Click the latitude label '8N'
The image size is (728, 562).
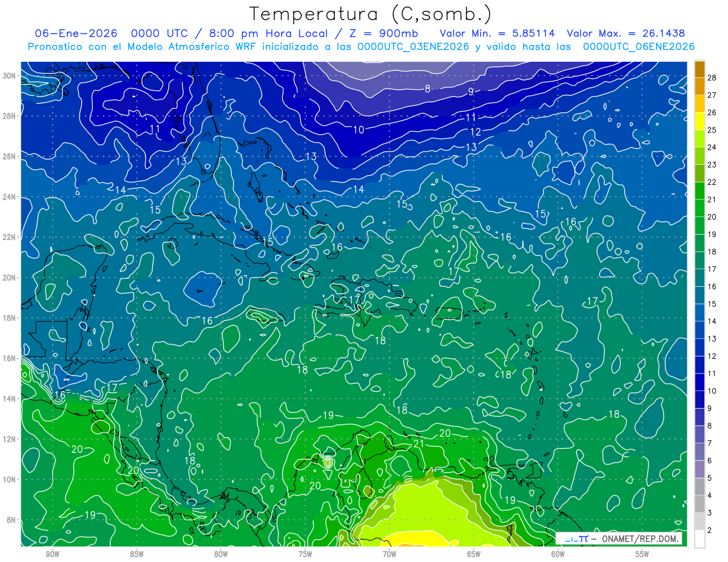click(12, 520)
